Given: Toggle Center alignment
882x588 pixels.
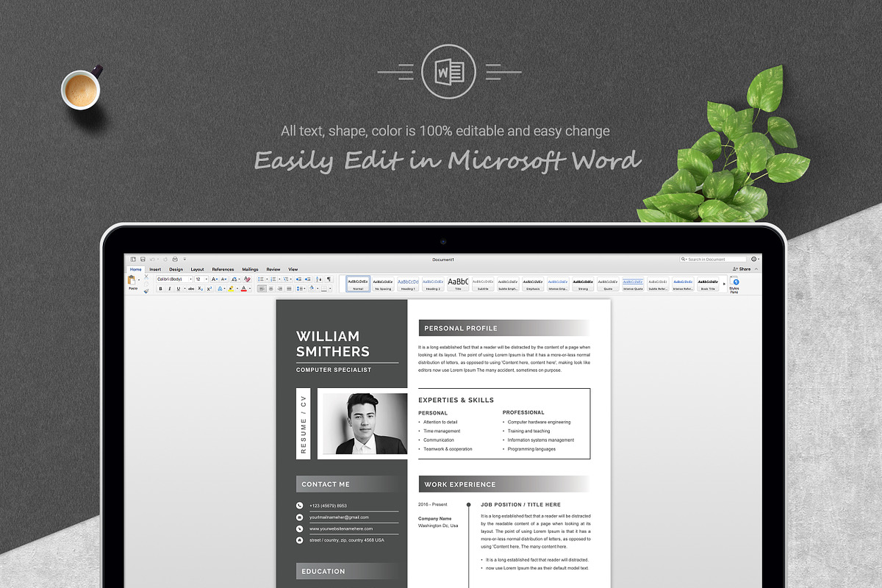Looking at the screenshot, I should [x=270, y=289].
